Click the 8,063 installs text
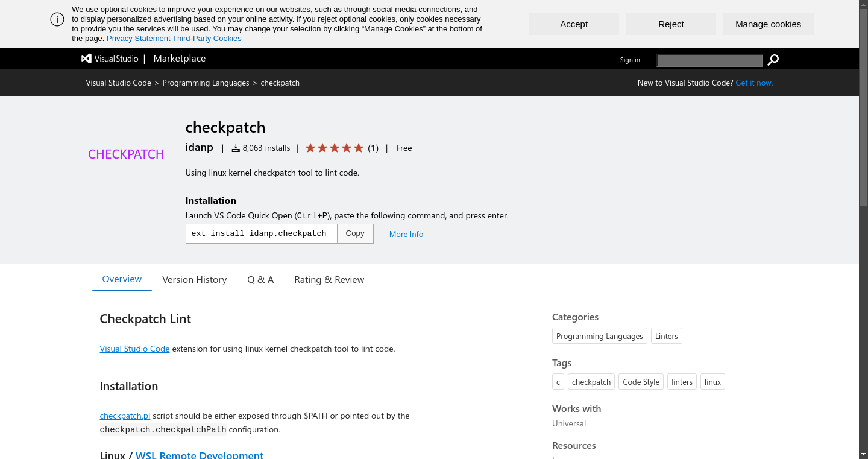The image size is (868, 459). [x=266, y=148]
